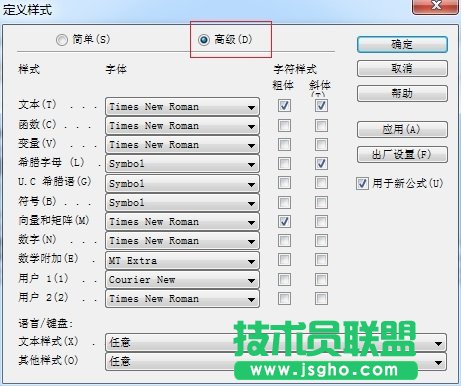Enable italic for 数字(N) row
The image size is (461, 386).
(321, 240)
